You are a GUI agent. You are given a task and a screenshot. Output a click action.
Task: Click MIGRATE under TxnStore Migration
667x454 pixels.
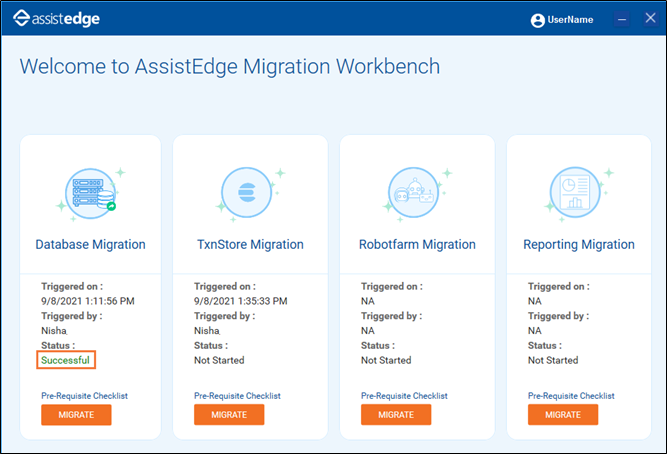[229, 414]
